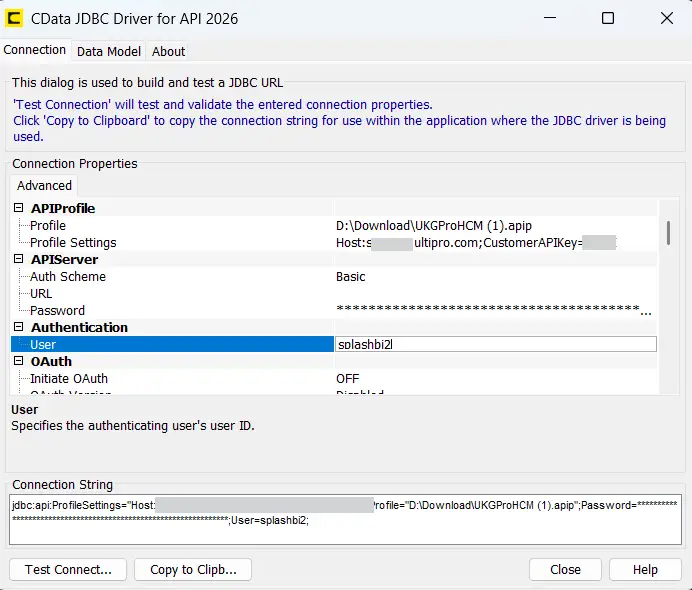Click the masked Password value
Viewport: 692px width, 590px height.
(x=493, y=310)
